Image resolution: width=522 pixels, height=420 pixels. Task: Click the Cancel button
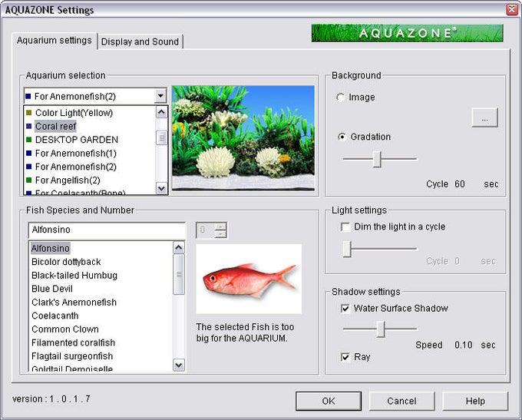coord(401,401)
